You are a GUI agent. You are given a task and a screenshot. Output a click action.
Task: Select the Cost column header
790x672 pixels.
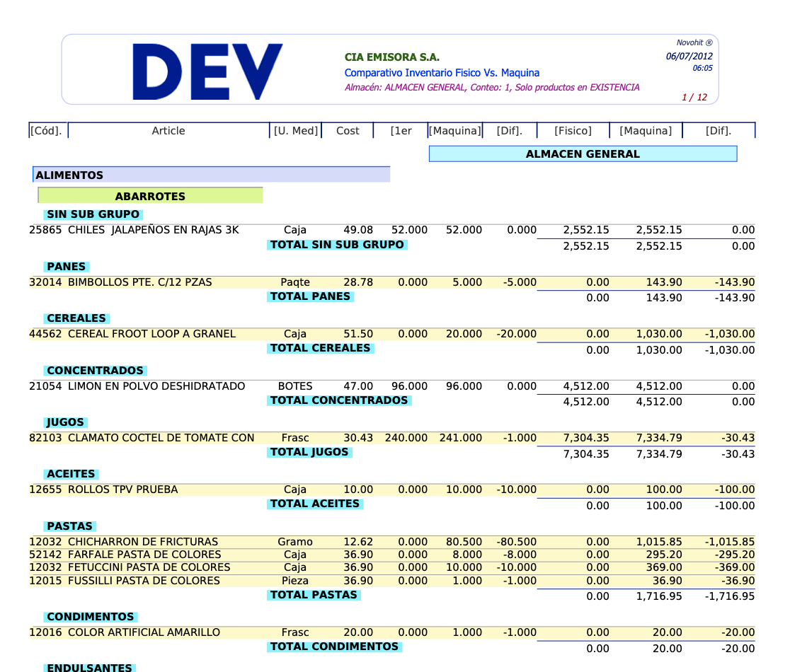pos(348,131)
